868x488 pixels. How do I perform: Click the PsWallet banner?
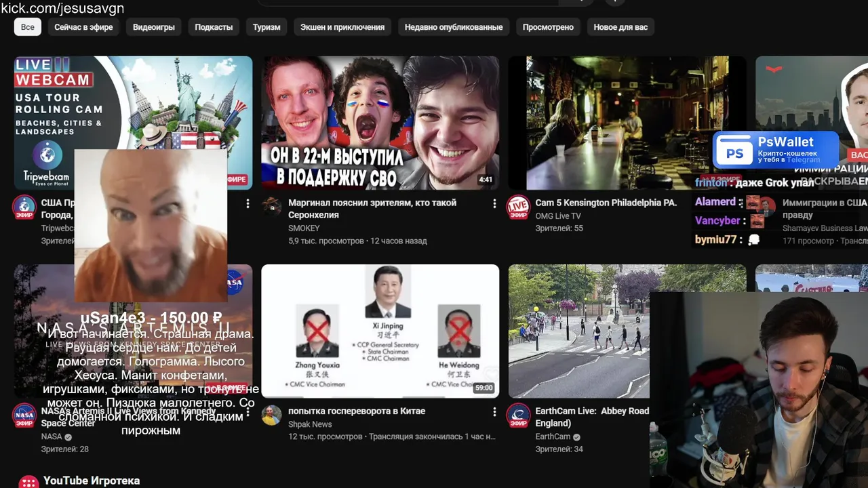(x=776, y=150)
